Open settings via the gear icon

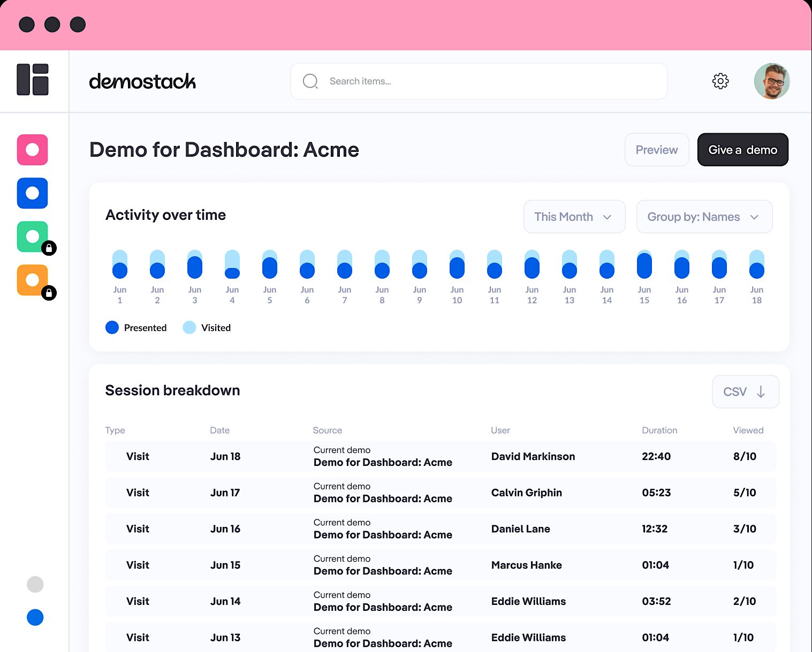point(720,81)
